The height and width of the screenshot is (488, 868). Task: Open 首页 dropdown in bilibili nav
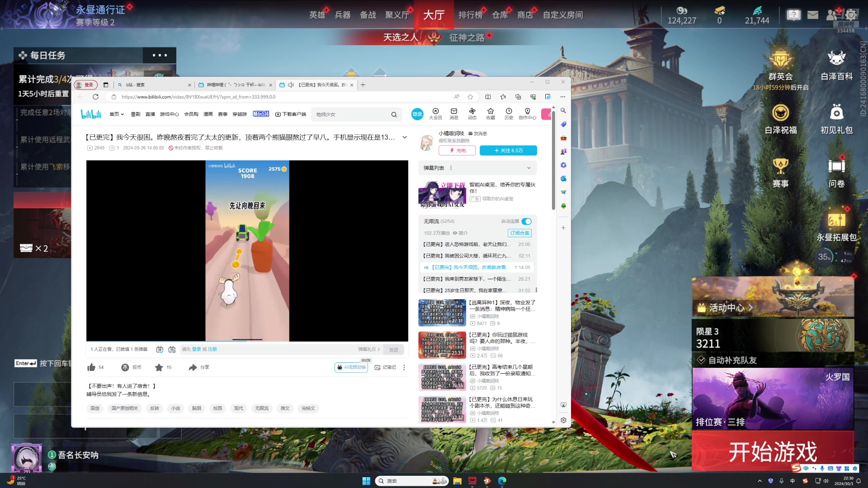[x=117, y=114]
